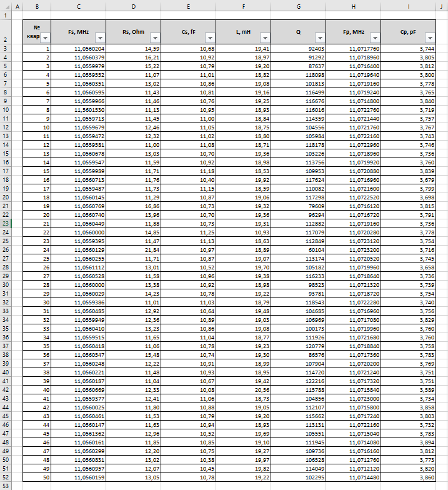The image size is (448, 490).
Task: Click the Select All corner triangle
Action: pos(7,6)
